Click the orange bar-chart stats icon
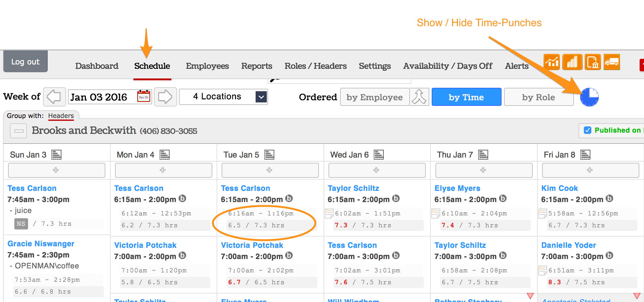This screenshot has height=302, width=644. pyautogui.click(x=572, y=62)
